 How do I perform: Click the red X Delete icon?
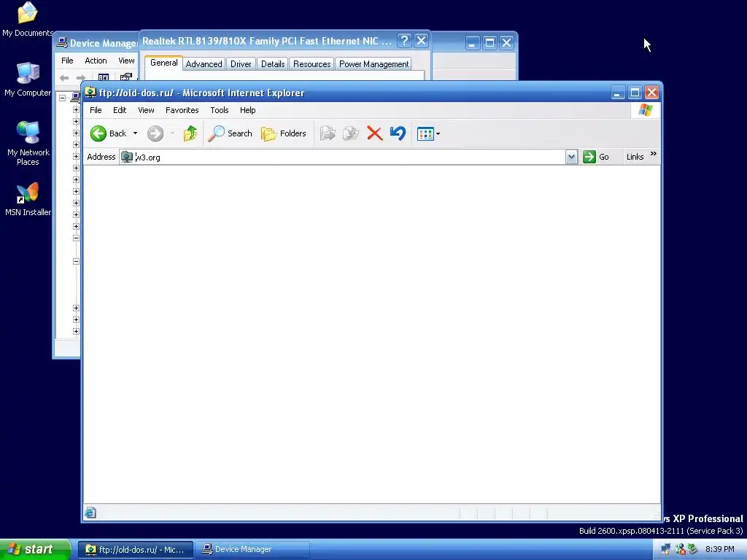tap(375, 133)
